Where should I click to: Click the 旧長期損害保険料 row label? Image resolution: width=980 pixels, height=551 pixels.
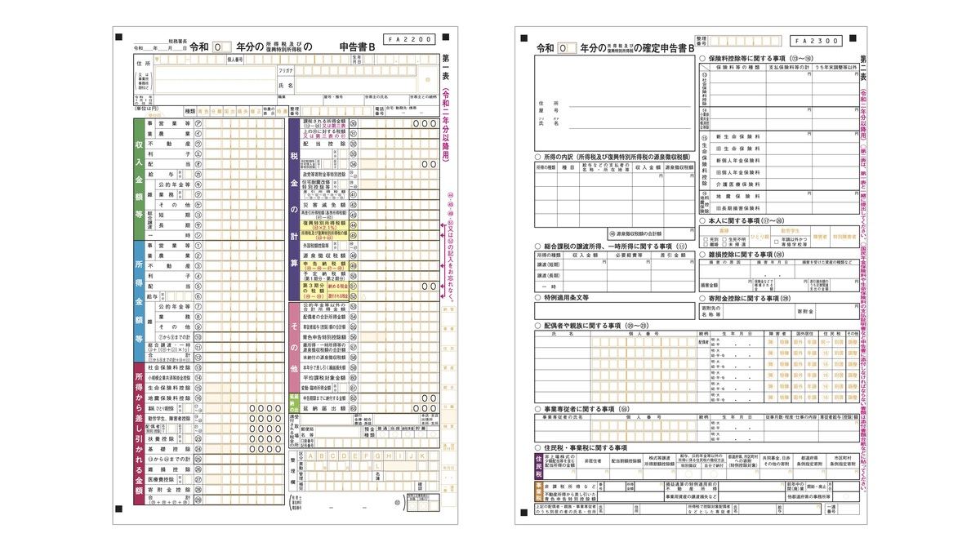pos(737,208)
